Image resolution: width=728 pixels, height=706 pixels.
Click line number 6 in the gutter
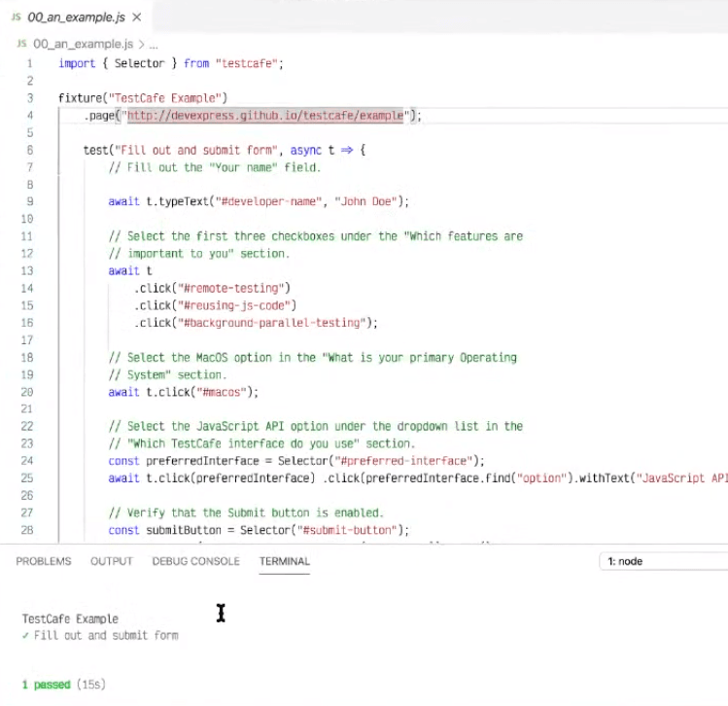[30, 151]
